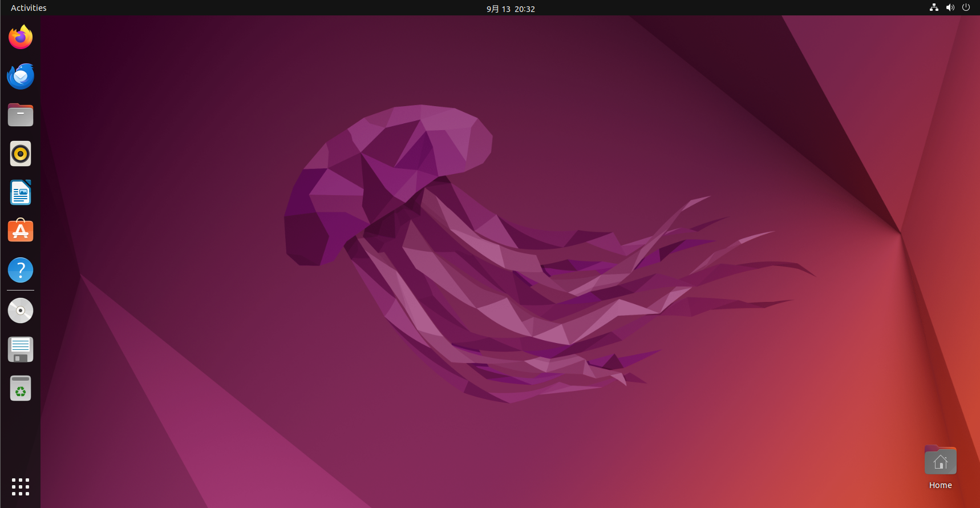This screenshot has height=508, width=980.
Task: Open the power system menu icon
Action: (x=966, y=7)
